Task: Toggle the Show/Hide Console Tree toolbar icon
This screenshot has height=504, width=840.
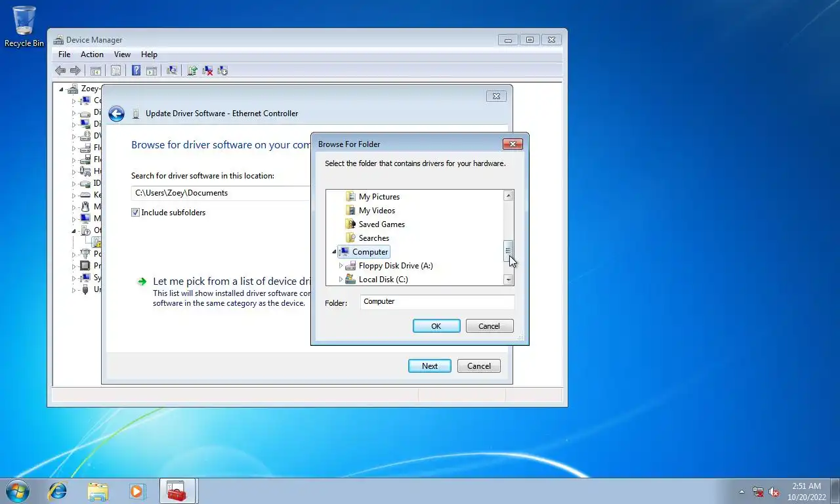Action: 96,71
